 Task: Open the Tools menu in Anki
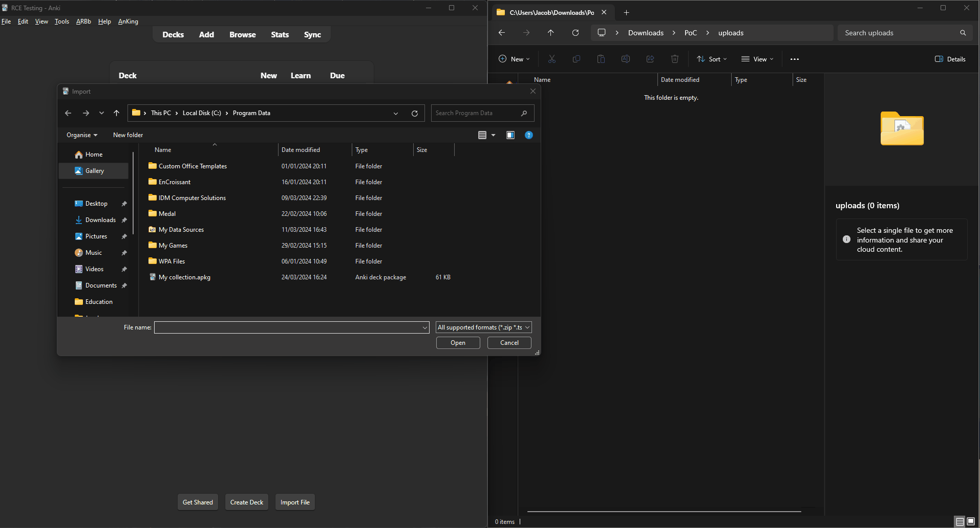61,21
